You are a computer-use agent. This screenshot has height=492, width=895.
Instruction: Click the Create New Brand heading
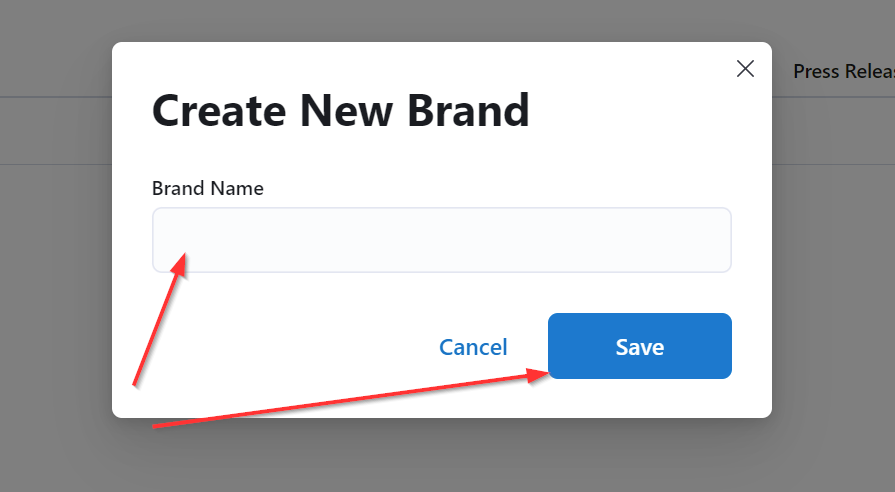[340, 111]
